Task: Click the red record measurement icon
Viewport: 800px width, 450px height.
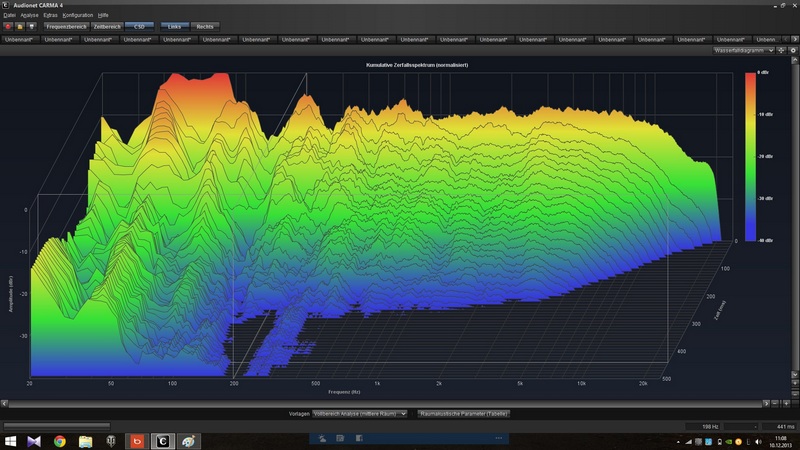Action: point(8,26)
